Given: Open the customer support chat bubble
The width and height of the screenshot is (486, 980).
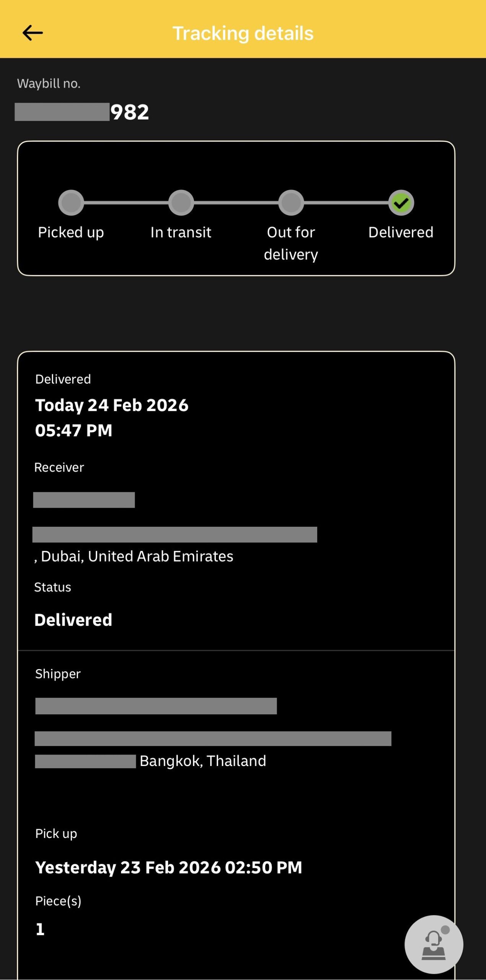Looking at the screenshot, I should tap(434, 944).
